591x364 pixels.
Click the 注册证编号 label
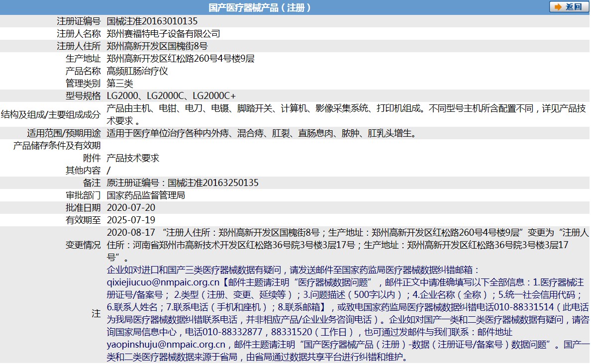tap(79, 21)
